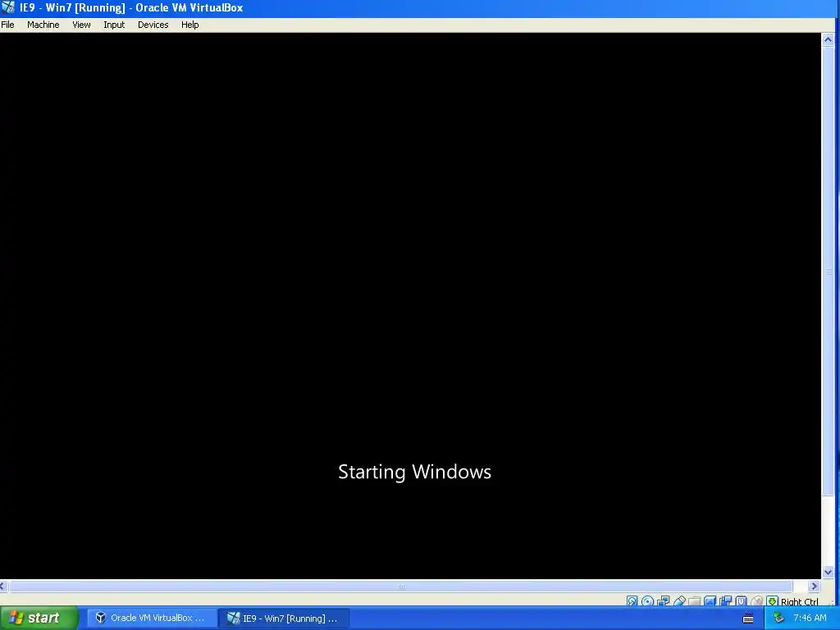Image resolution: width=840 pixels, height=630 pixels.
Task: Click the USB devices status icon
Action: point(679,601)
